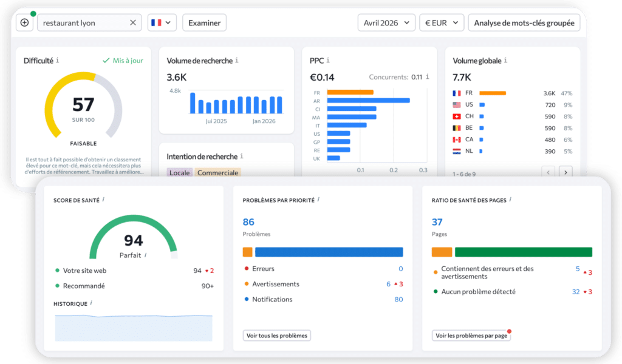Click the 1 - 6 de 9 pagination text
The height and width of the screenshot is (364, 622).
click(464, 174)
